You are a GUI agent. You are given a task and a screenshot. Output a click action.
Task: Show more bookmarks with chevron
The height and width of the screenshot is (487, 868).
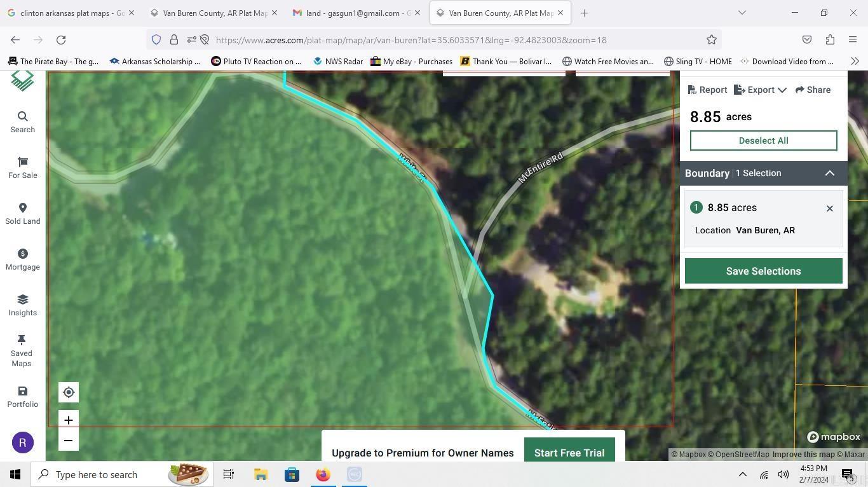pyautogui.click(x=855, y=62)
